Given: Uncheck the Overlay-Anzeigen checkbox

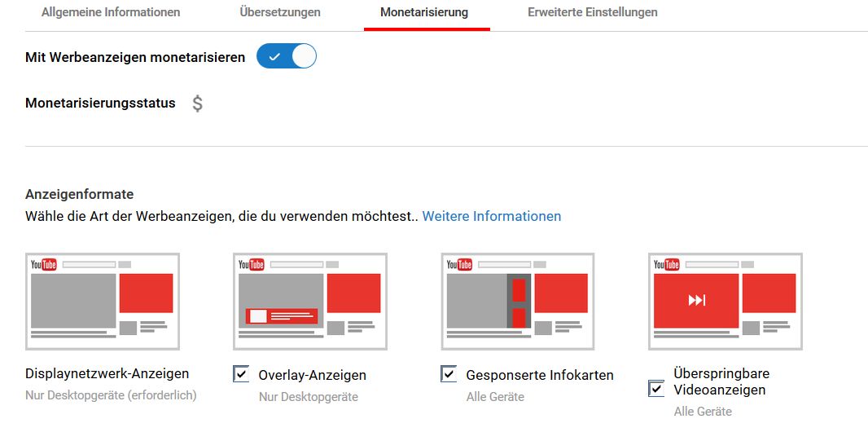Looking at the screenshot, I should coord(241,374).
